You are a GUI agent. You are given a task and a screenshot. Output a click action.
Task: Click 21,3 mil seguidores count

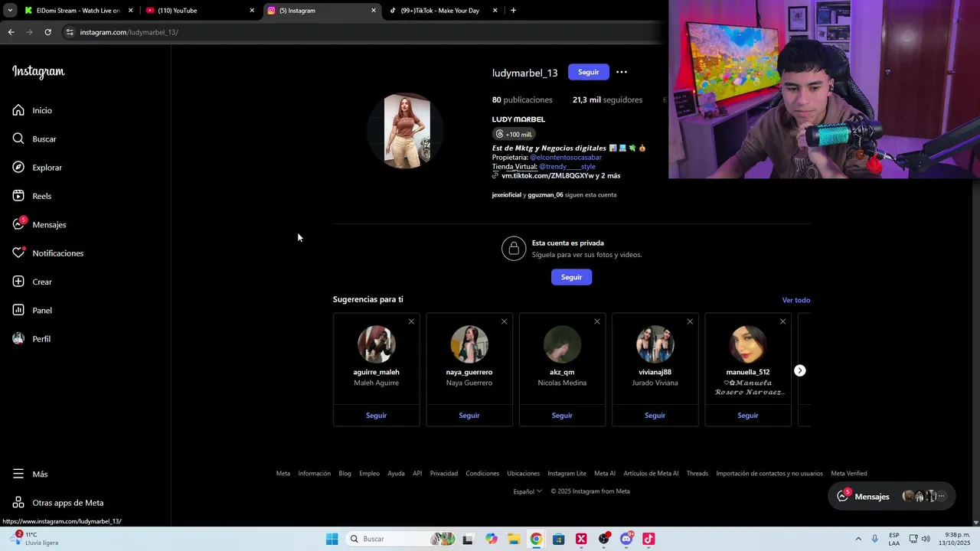[x=607, y=99]
